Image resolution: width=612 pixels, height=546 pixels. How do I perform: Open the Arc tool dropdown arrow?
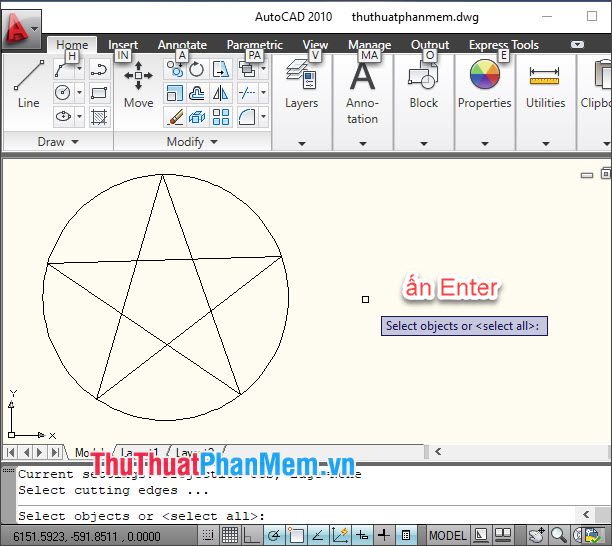pyautogui.click(x=79, y=70)
